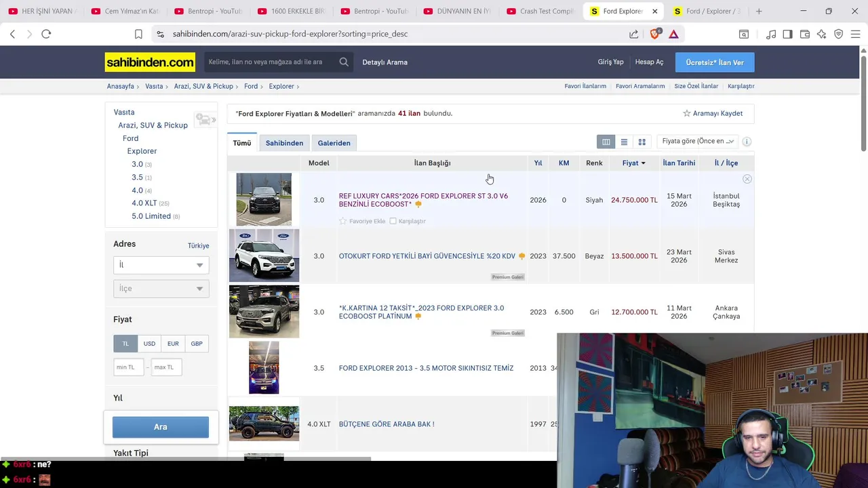
Task: Click the tab search icon in toolbar
Action: point(744,34)
